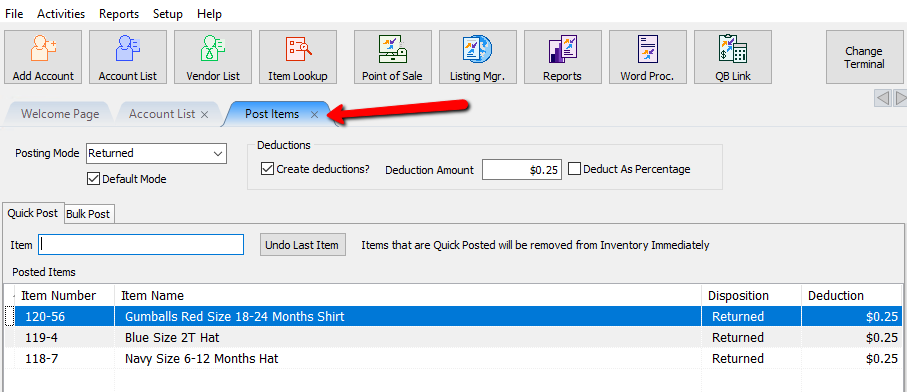
Task: Open the QB Link toolbar button
Action: click(x=733, y=57)
